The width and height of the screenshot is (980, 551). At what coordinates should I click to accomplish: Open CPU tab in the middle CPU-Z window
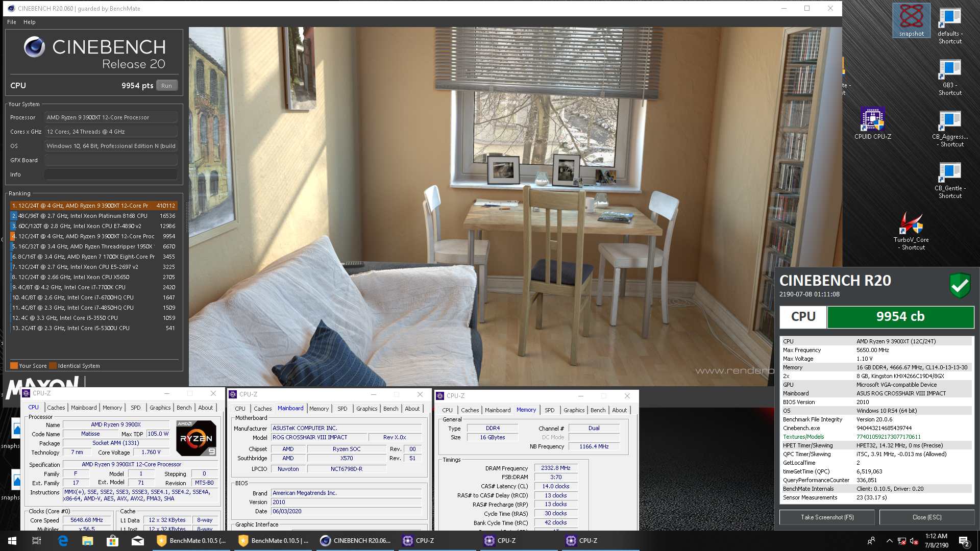coord(240,409)
